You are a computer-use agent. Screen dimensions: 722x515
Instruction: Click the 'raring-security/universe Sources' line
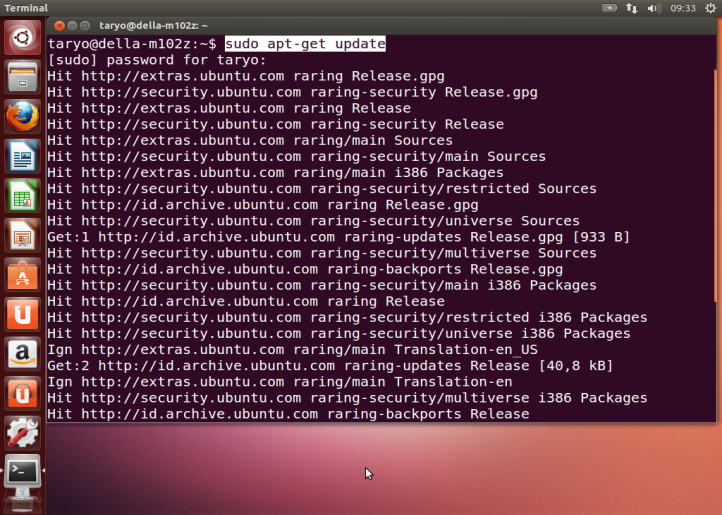point(314,221)
